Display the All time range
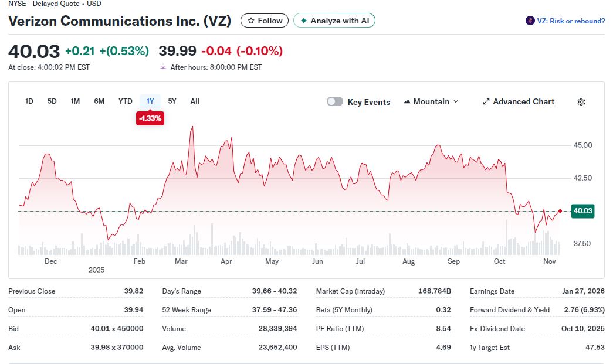 point(195,101)
